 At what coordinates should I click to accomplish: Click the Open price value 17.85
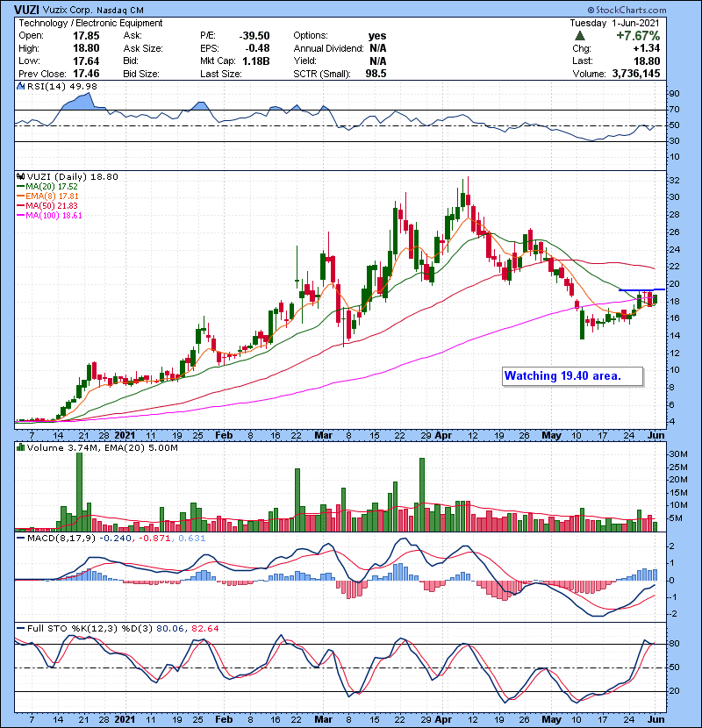[x=86, y=36]
